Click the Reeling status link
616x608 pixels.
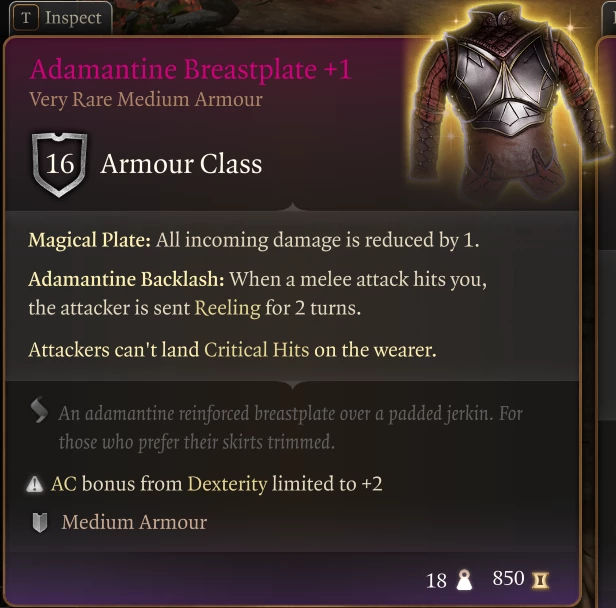[x=227, y=308]
